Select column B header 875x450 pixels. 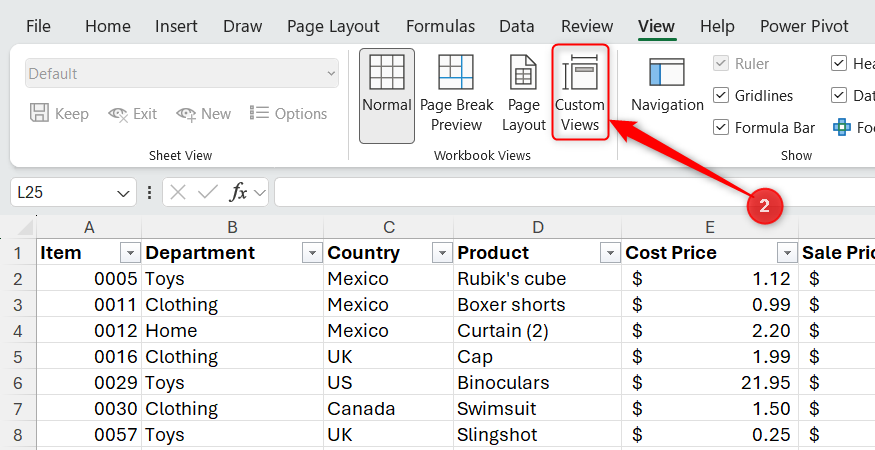(233, 227)
